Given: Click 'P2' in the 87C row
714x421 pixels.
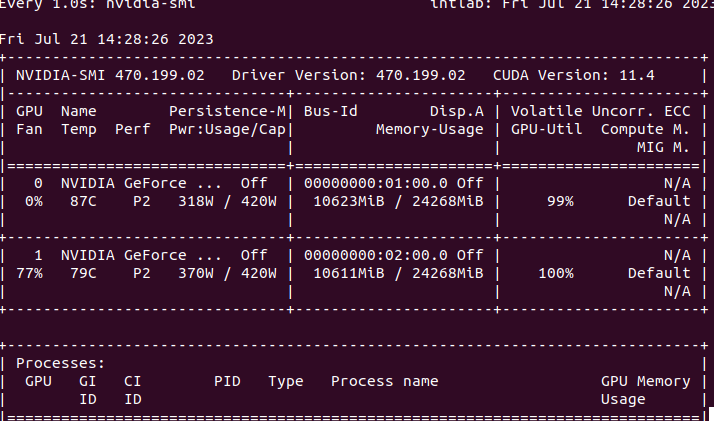Looking at the screenshot, I should coord(142,201).
